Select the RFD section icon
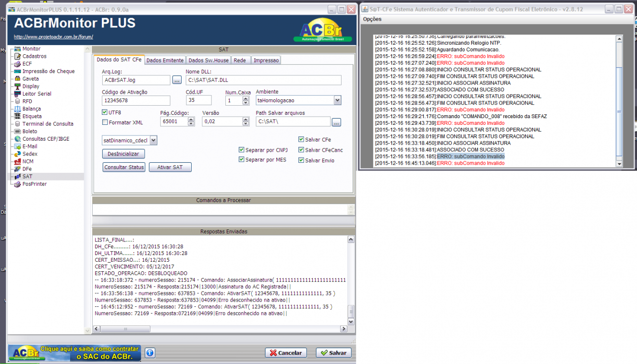Image resolution: width=637 pixels, height=364 pixels. tap(18, 101)
